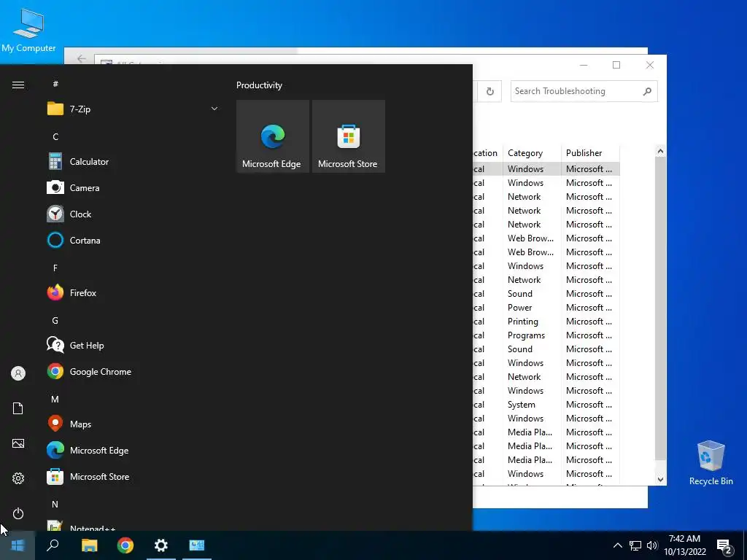Switch to Settings window on taskbar
The width and height of the screenshot is (747, 560).
(x=161, y=545)
